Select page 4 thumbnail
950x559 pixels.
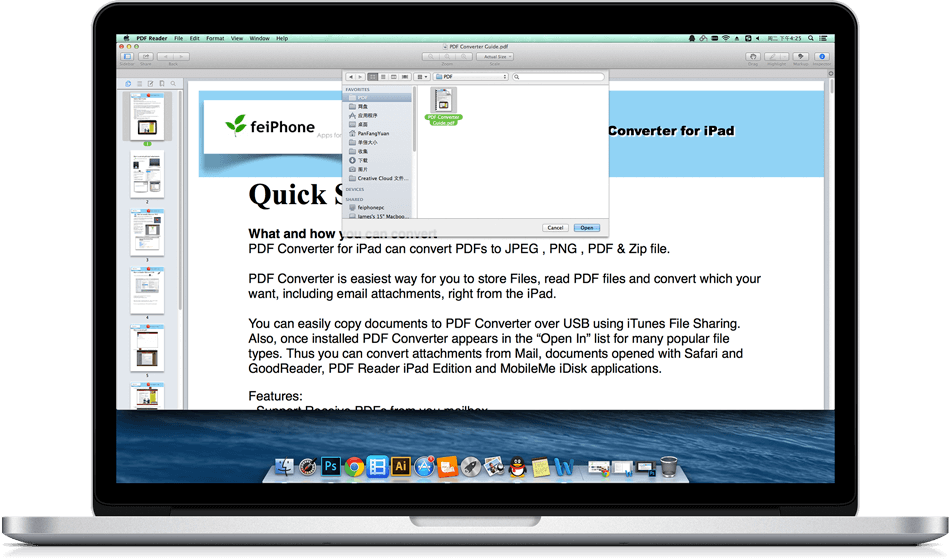click(x=147, y=291)
